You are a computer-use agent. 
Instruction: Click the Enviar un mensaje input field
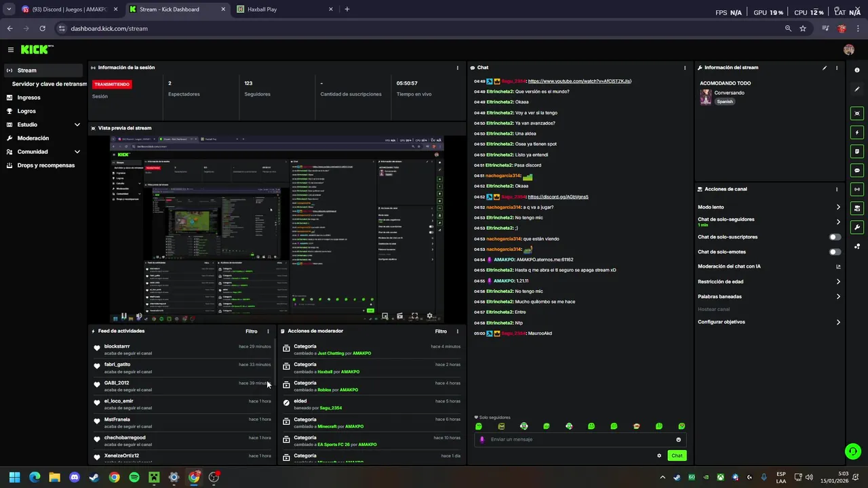point(580,439)
